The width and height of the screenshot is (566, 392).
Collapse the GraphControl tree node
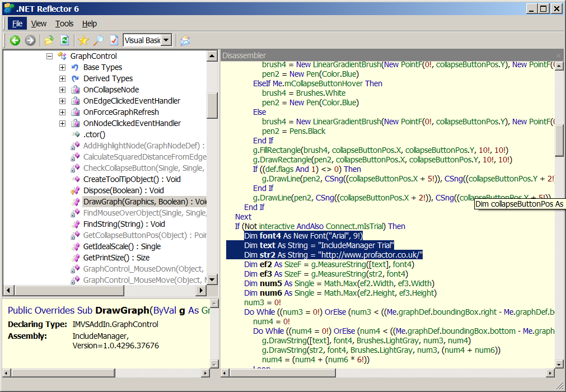tap(49, 56)
